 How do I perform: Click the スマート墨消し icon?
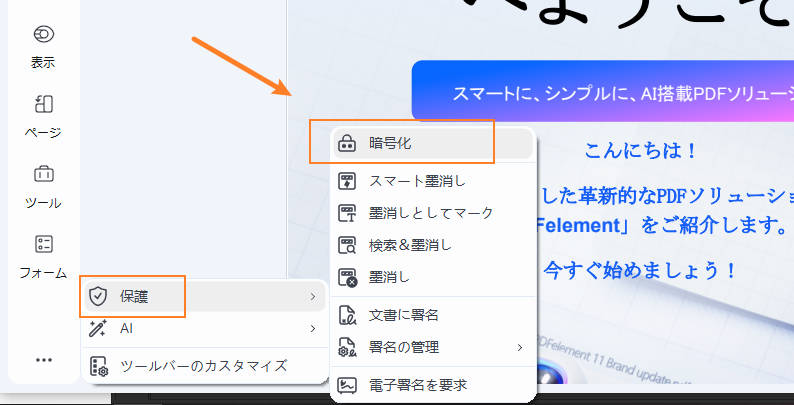(x=347, y=181)
